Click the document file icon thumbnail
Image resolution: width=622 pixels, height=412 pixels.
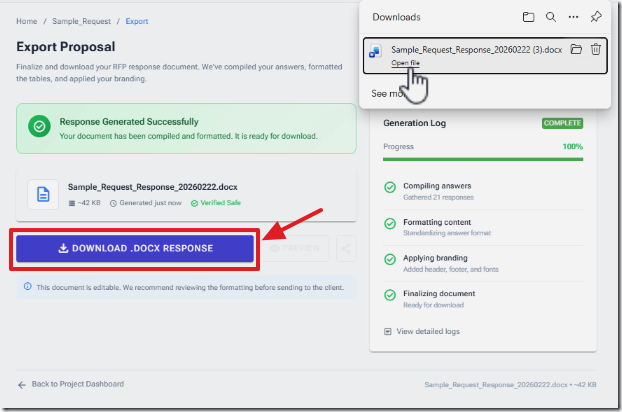(x=43, y=193)
